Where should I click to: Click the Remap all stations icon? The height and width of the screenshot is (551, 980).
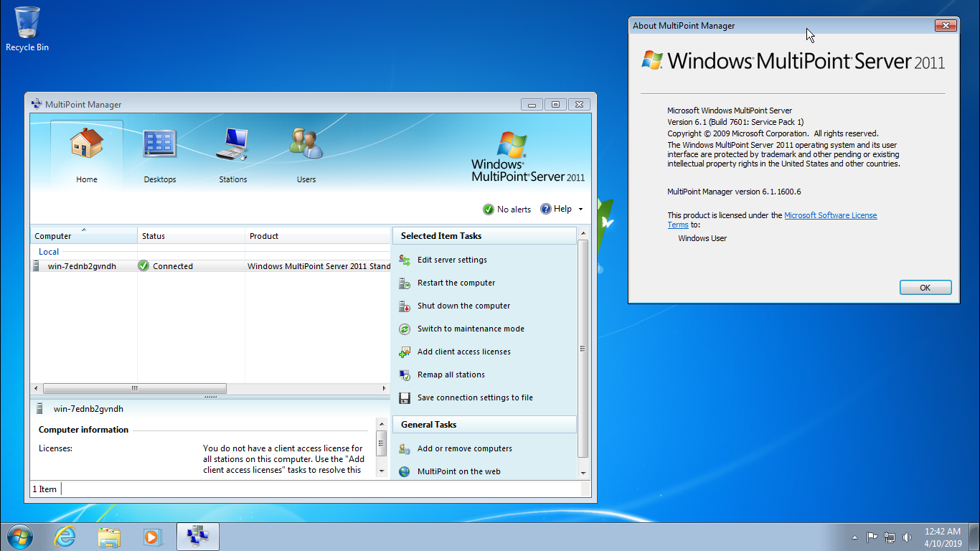pyautogui.click(x=405, y=375)
